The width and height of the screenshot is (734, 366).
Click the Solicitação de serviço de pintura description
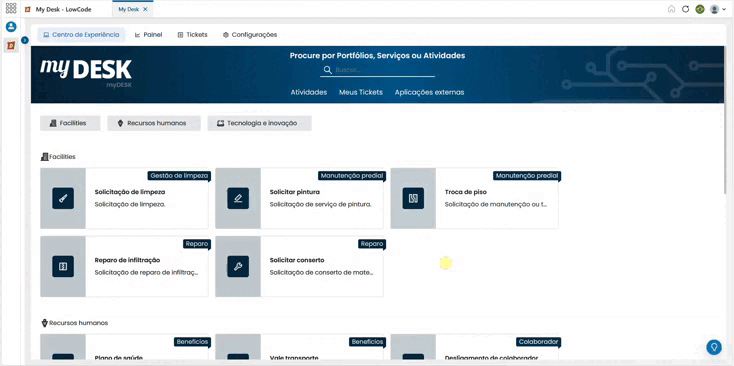(x=320, y=205)
